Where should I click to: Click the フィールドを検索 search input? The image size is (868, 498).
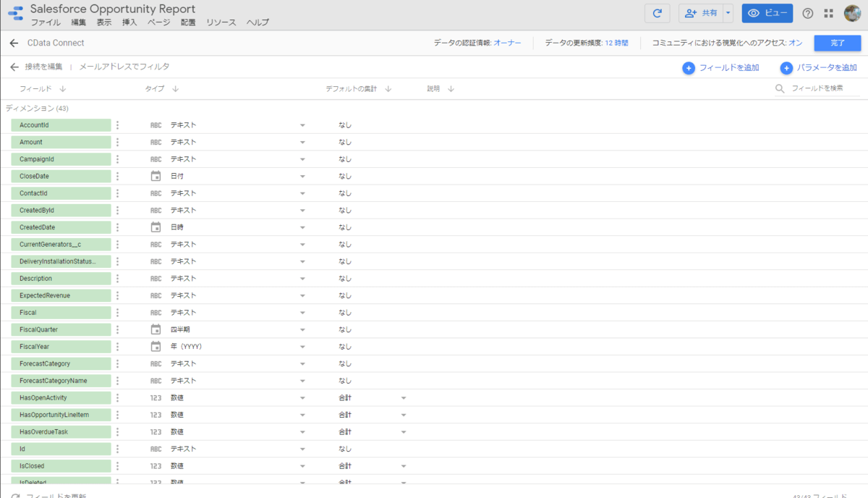click(826, 88)
